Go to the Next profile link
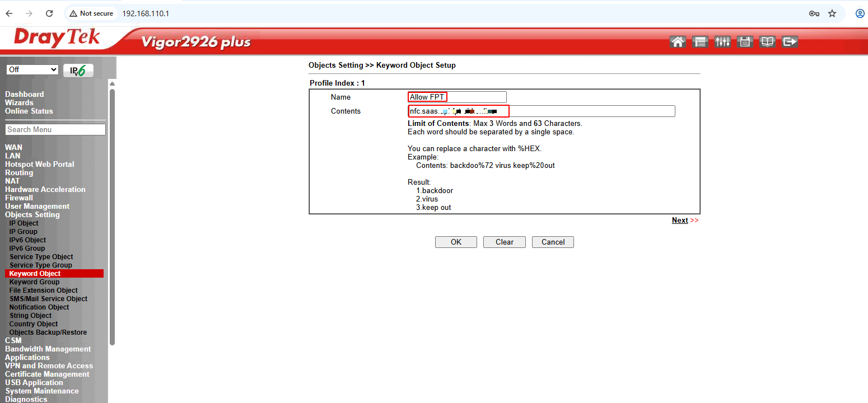This screenshot has height=403, width=868. [680, 220]
